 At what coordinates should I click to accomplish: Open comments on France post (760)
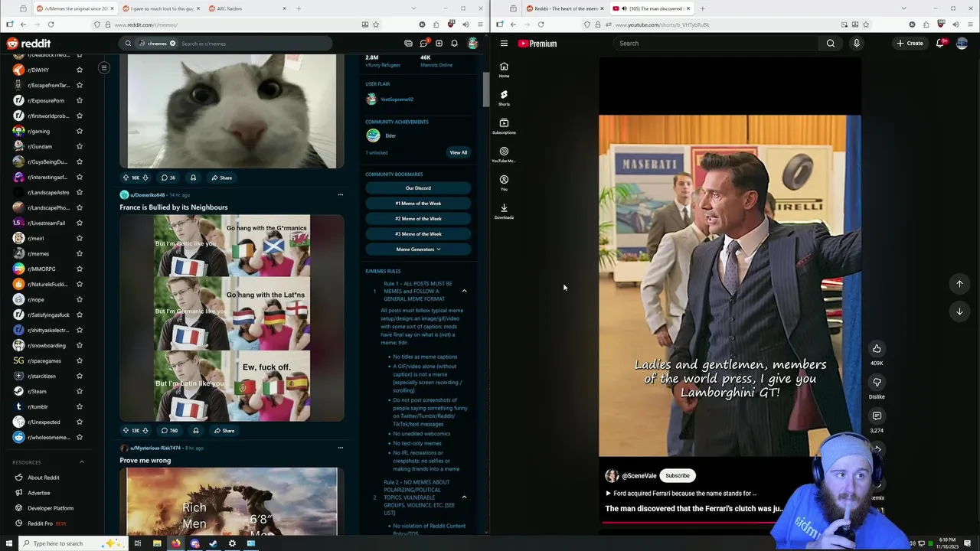coord(169,431)
